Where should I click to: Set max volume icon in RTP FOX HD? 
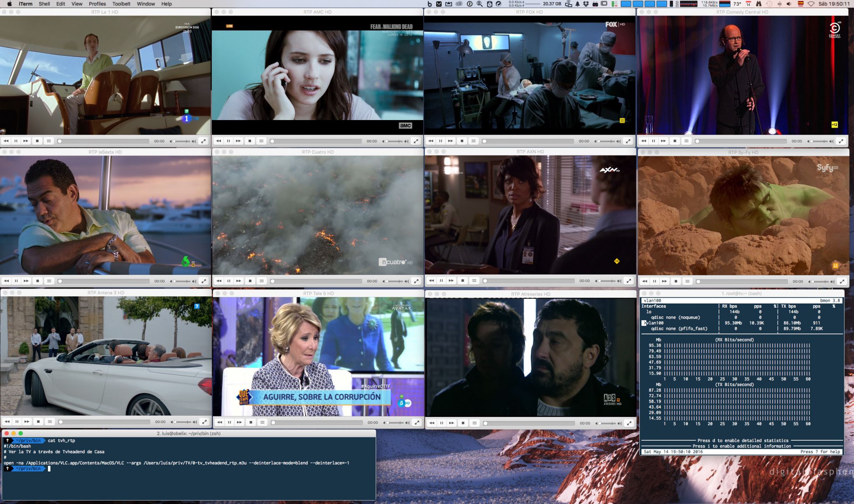pos(619,141)
